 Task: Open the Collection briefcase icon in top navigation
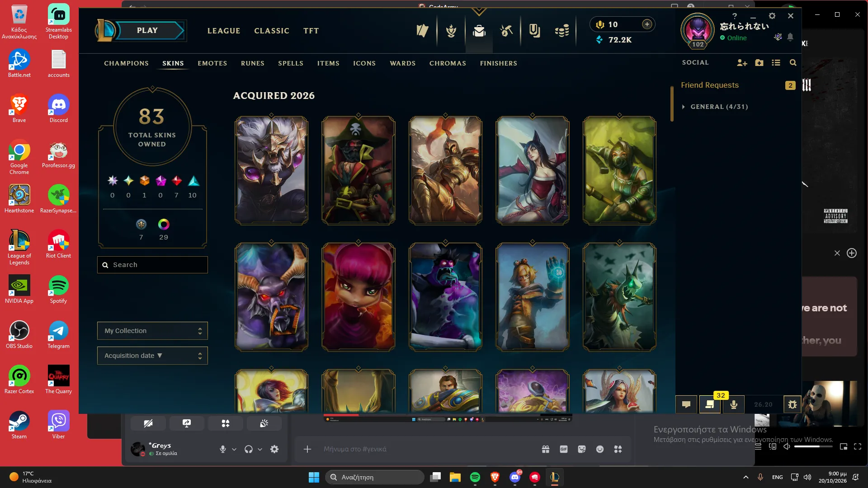click(479, 31)
